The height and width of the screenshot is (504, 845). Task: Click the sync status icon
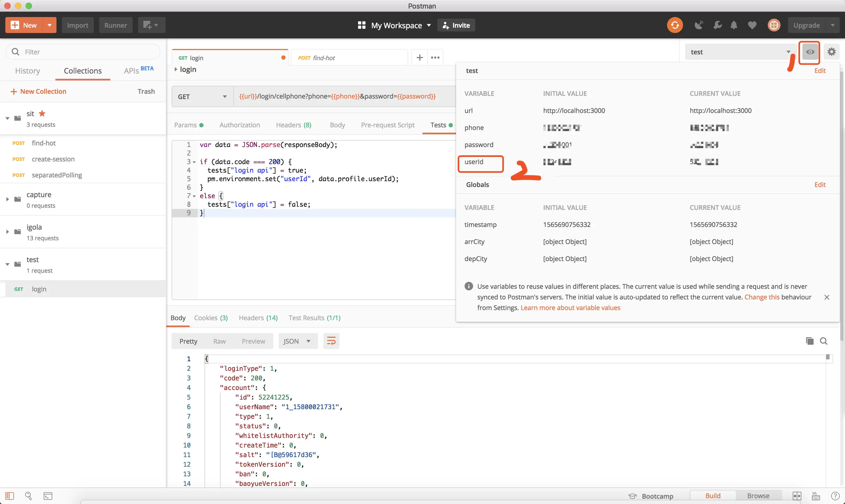click(x=675, y=25)
